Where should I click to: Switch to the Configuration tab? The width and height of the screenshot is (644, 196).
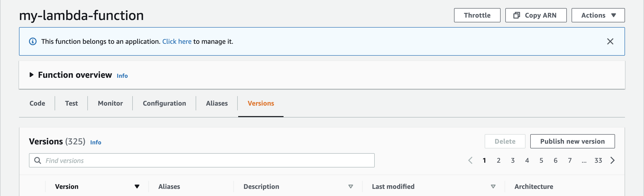[164, 103]
